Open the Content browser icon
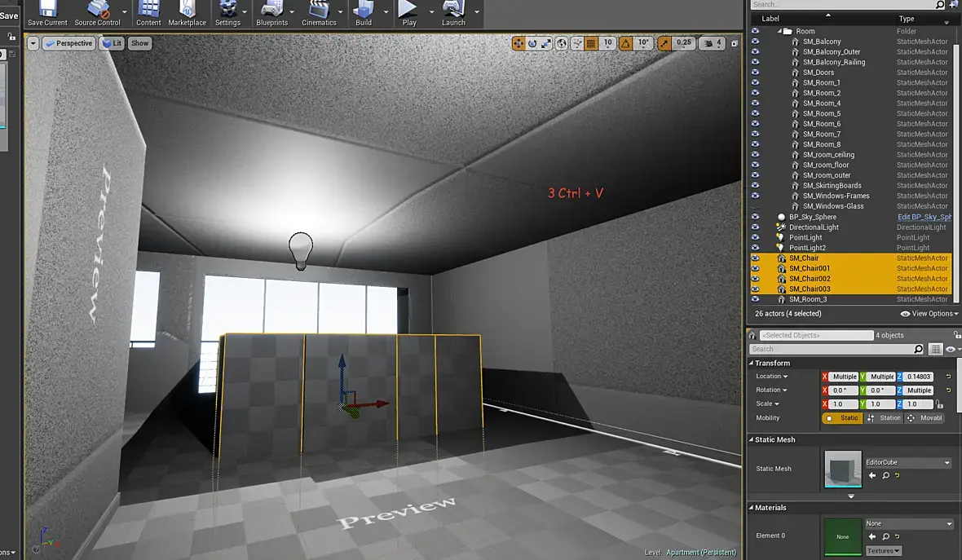 pos(148,14)
